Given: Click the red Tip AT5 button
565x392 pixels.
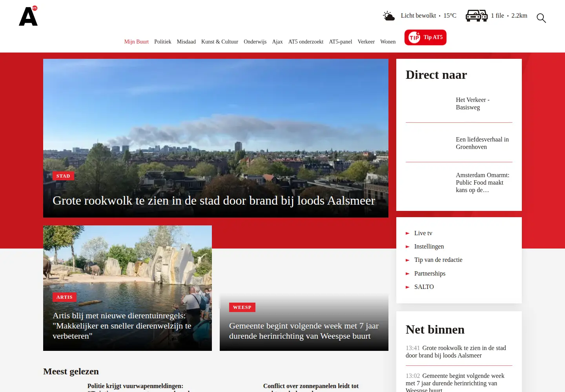Looking at the screenshot, I should click(x=425, y=37).
